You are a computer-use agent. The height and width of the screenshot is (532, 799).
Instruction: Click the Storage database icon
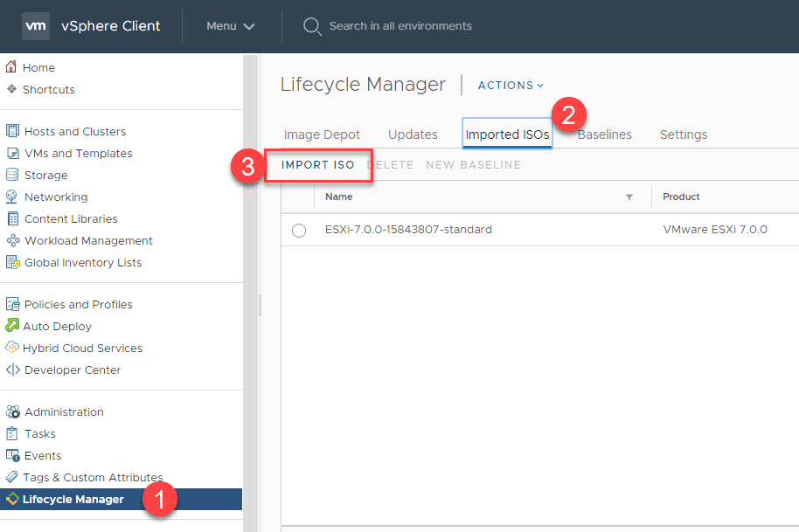tap(12, 175)
